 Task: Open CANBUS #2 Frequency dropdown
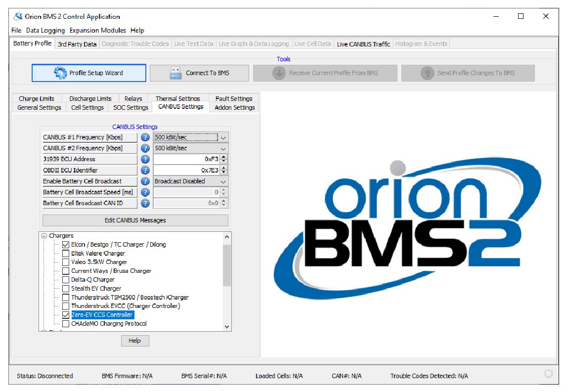click(x=223, y=149)
